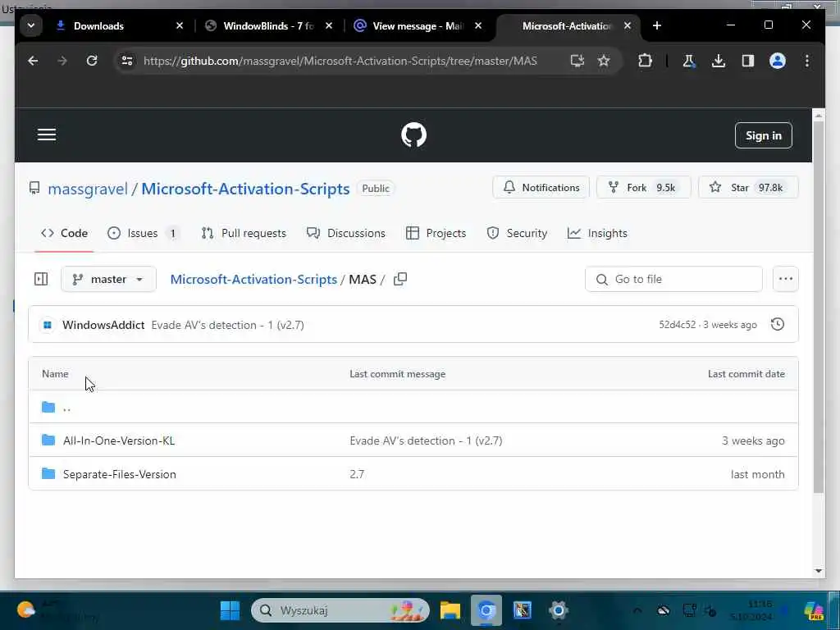
Task: Open more file actions ellipsis menu
Action: point(785,279)
